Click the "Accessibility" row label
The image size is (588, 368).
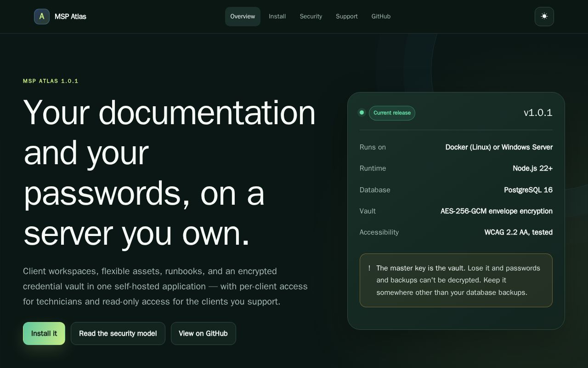[379, 232]
